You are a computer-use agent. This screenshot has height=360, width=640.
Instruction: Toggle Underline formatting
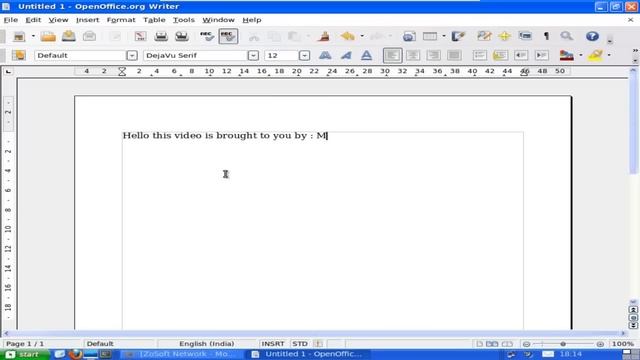367,56
